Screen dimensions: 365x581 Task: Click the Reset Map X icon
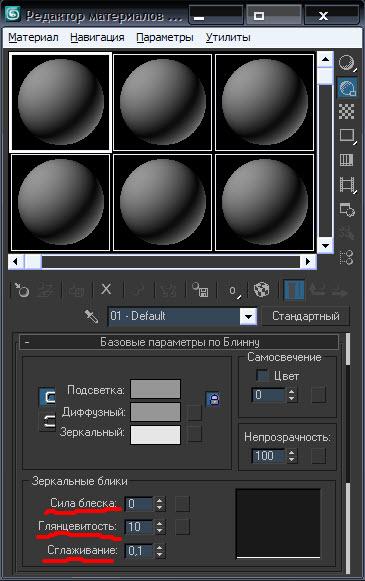106,289
